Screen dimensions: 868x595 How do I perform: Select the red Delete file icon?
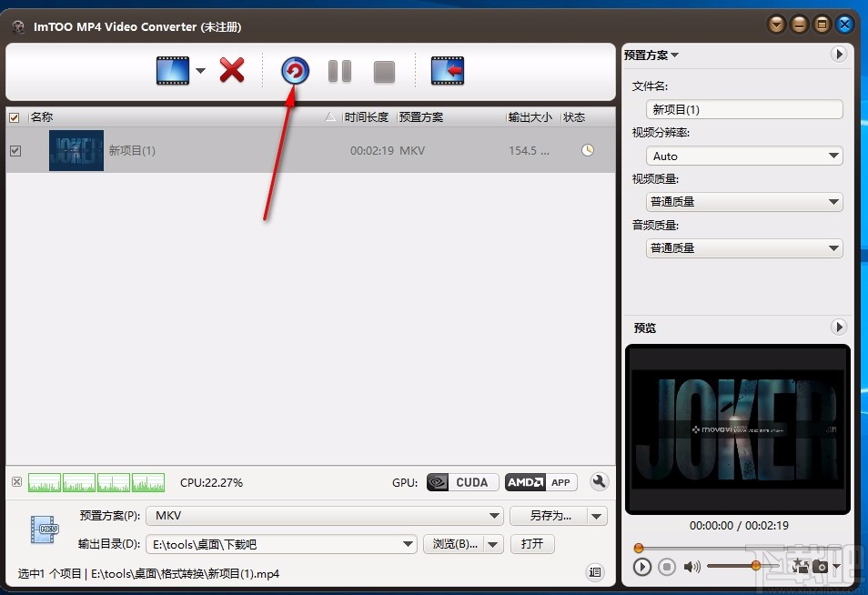pos(231,70)
